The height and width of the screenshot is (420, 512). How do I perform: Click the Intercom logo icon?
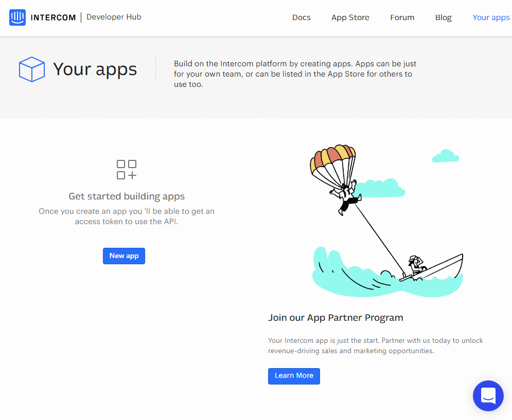17,17
